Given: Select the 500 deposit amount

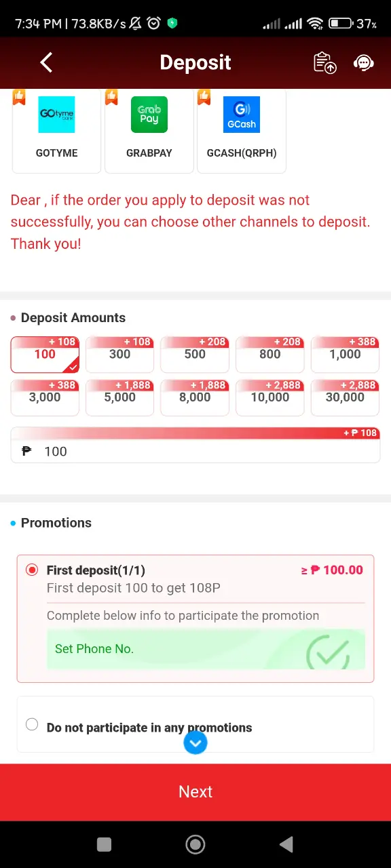Looking at the screenshot, I should pos(195,354).
